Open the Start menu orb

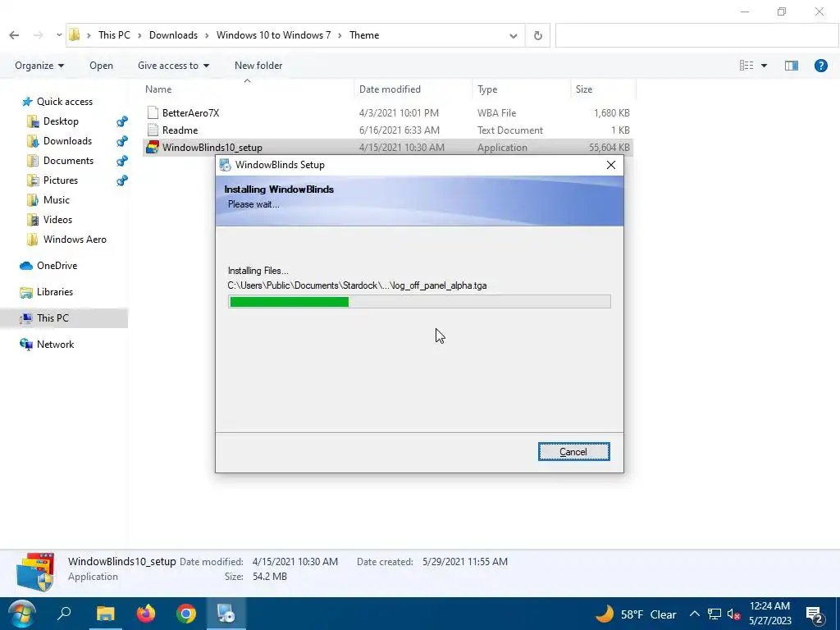click(21, 614)
